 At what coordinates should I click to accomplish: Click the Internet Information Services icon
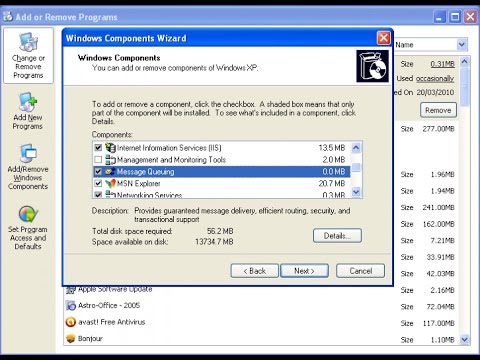coord(110,148)
